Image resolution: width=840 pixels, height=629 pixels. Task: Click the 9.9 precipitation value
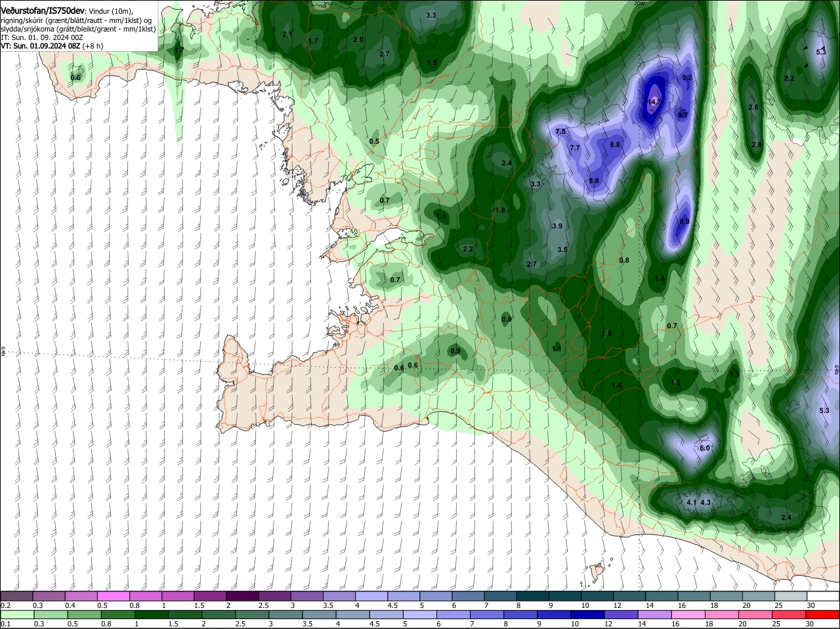684,221
